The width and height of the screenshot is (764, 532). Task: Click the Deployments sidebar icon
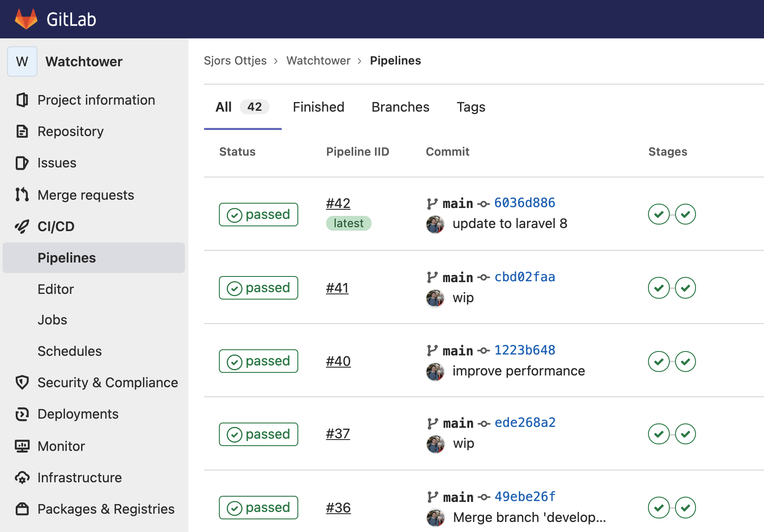22,414
